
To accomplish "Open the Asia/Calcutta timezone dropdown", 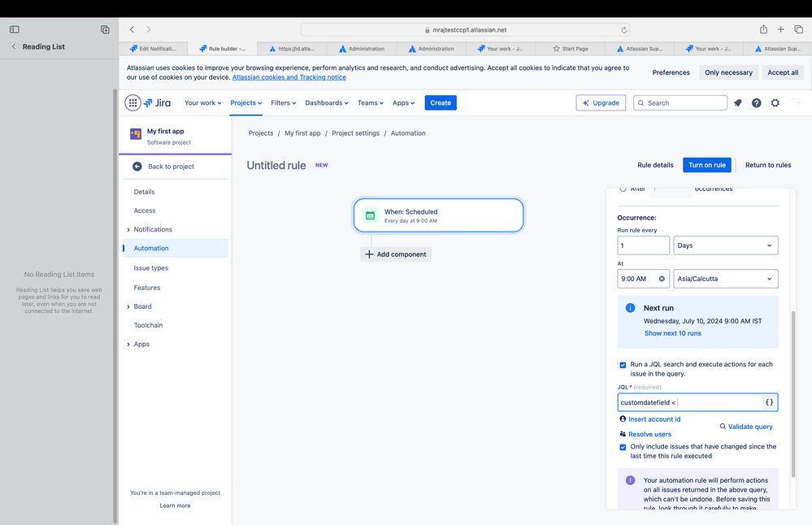I will tap(726, 279).
